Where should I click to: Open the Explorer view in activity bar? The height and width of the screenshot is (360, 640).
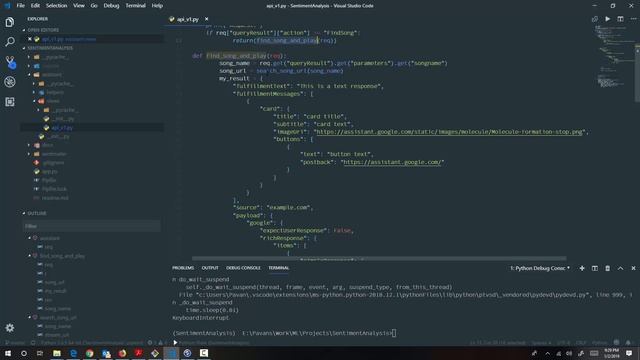[x=10, y=22]
